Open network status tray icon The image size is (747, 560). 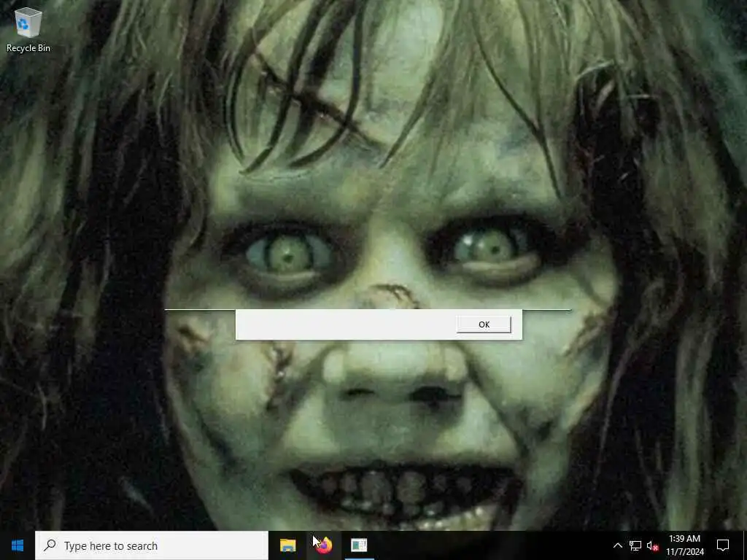coord(635,545)
